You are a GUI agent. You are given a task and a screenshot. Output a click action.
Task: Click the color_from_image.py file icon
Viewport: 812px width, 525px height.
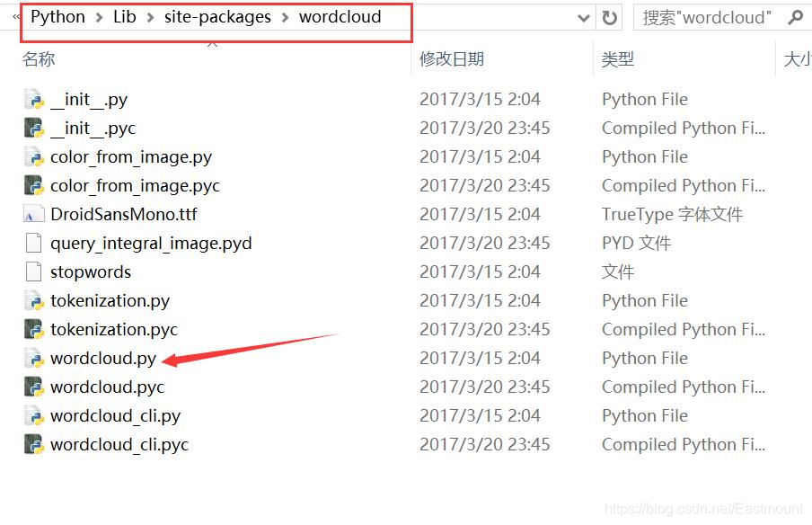click(x=33, y=156)
